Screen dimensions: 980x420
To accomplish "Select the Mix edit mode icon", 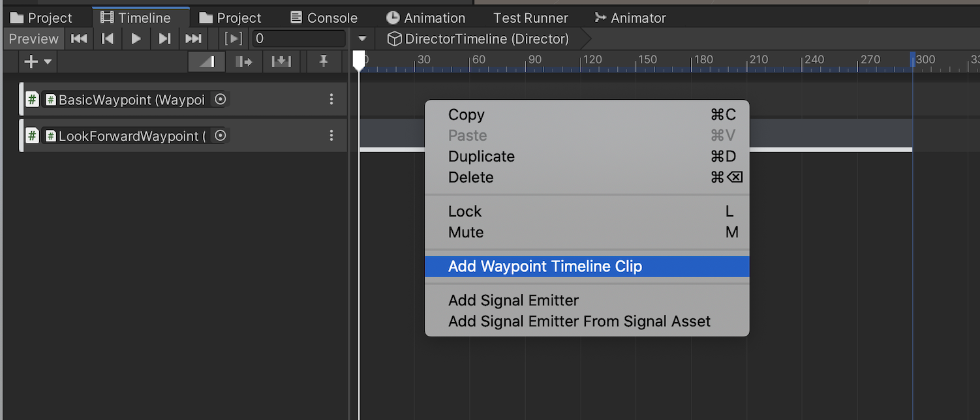I will [x=206, y=61].
